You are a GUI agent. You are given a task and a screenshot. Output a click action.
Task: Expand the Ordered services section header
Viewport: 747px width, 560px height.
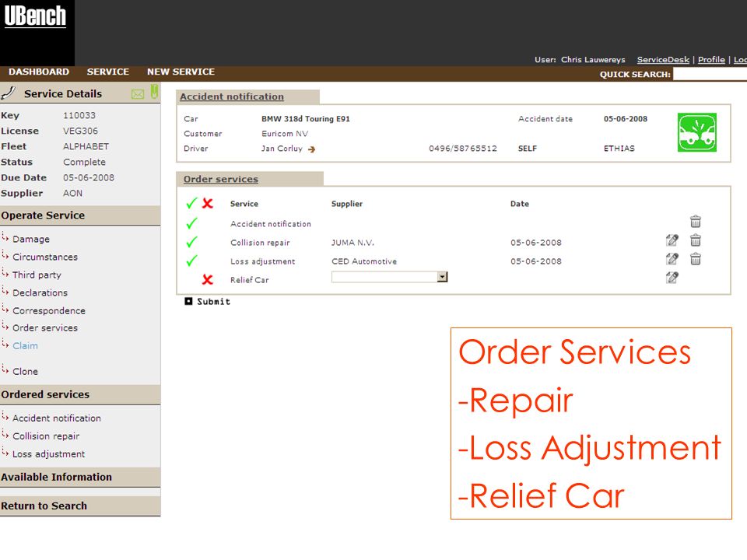(80, 394)
